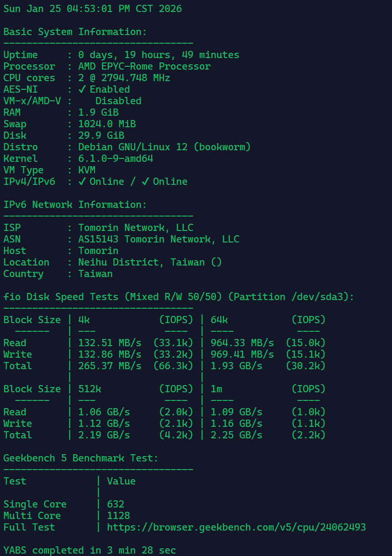Click the "YABS completed" line
This screenshot has width=392, height=556.
(x=90, y=550)
